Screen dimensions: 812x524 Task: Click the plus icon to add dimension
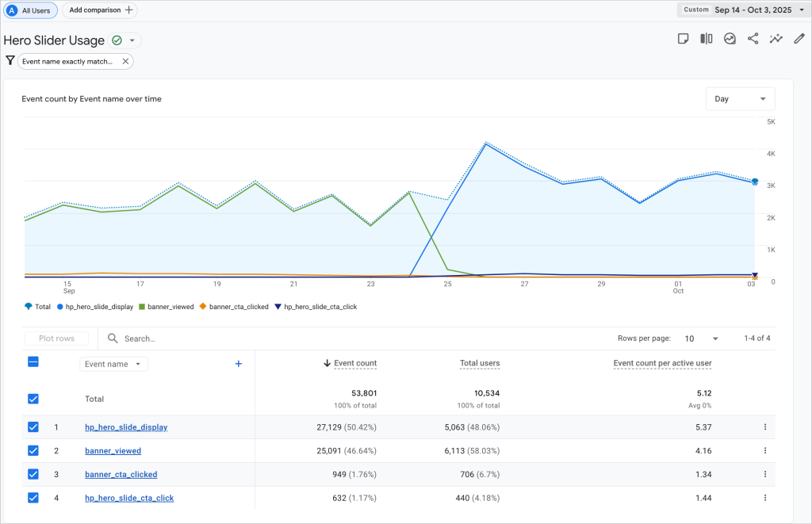coord(238,364)
